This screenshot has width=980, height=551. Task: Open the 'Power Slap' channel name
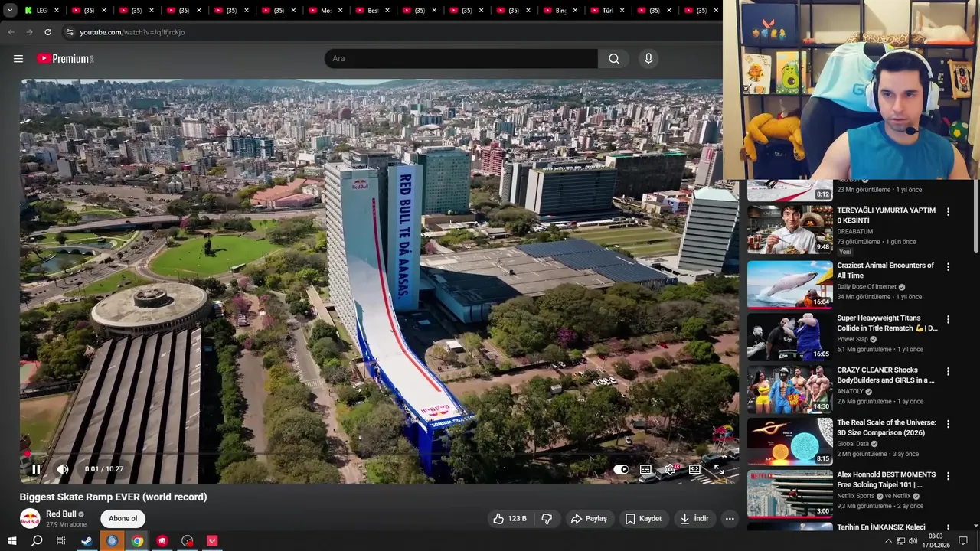[x=852, y=339]
